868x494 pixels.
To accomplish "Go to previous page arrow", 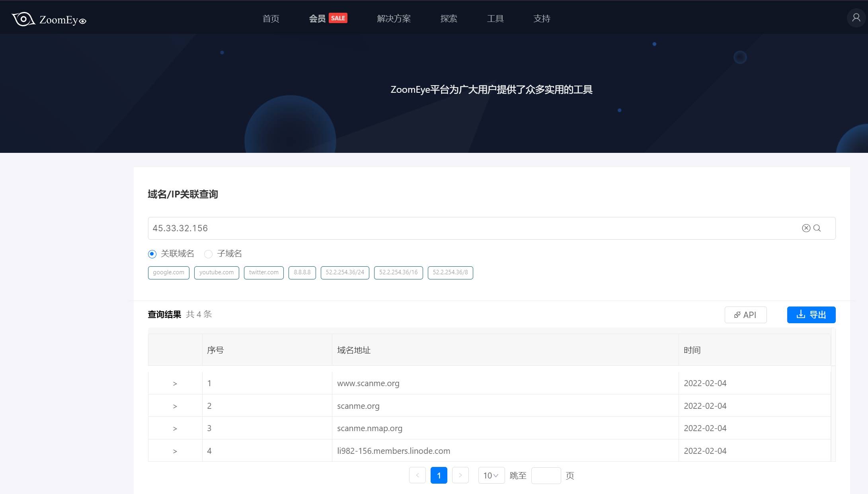I will pos(417,475).
